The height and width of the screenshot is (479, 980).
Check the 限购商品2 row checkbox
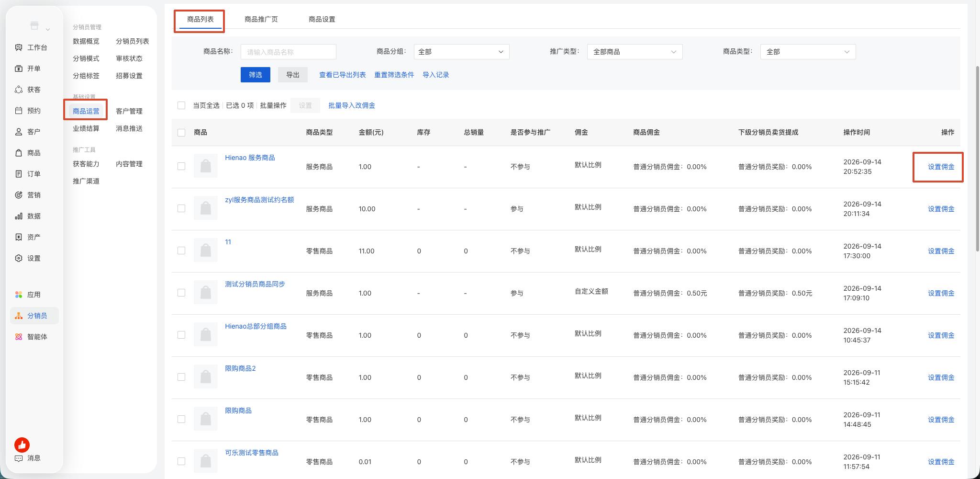point(181,377)
